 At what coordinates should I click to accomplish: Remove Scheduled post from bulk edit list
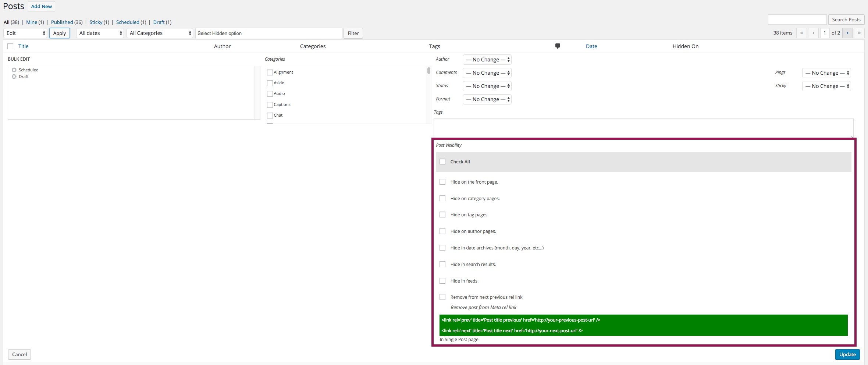pyautogui.click(x=14, y=70)
